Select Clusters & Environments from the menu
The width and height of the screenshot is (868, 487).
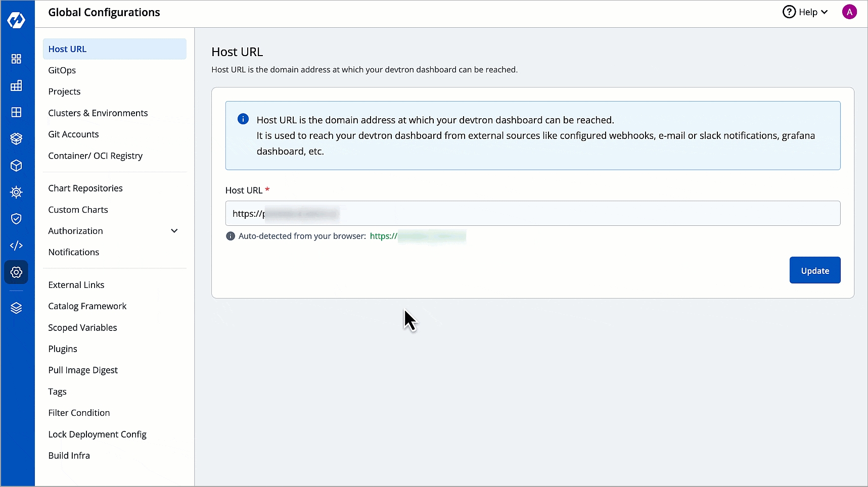point(98,113)
